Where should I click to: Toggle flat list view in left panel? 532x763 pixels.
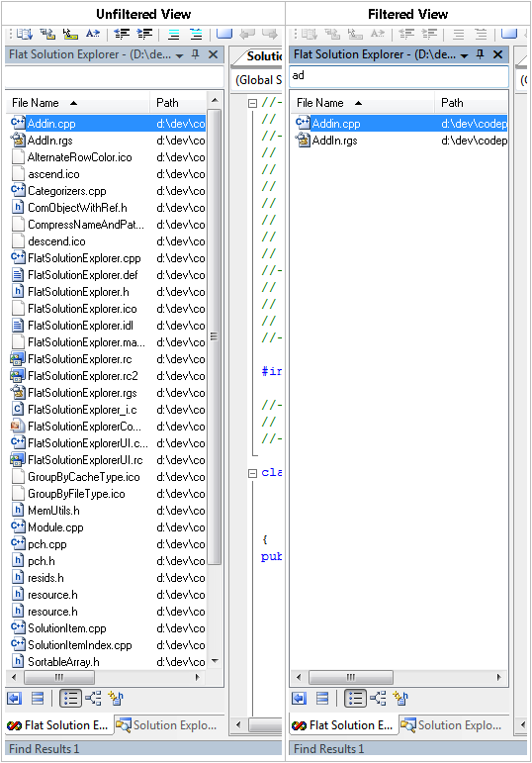point(70,699)
